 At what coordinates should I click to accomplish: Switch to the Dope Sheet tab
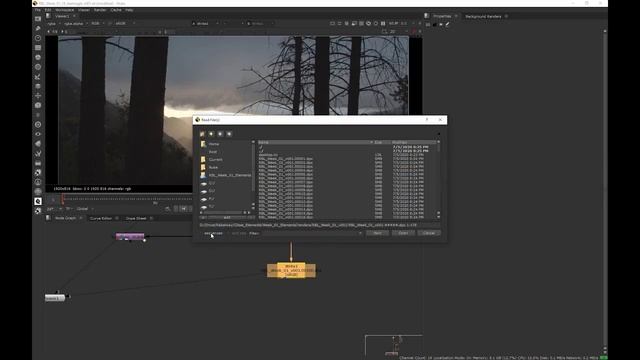pyautogui.click(x=136, y=218)
